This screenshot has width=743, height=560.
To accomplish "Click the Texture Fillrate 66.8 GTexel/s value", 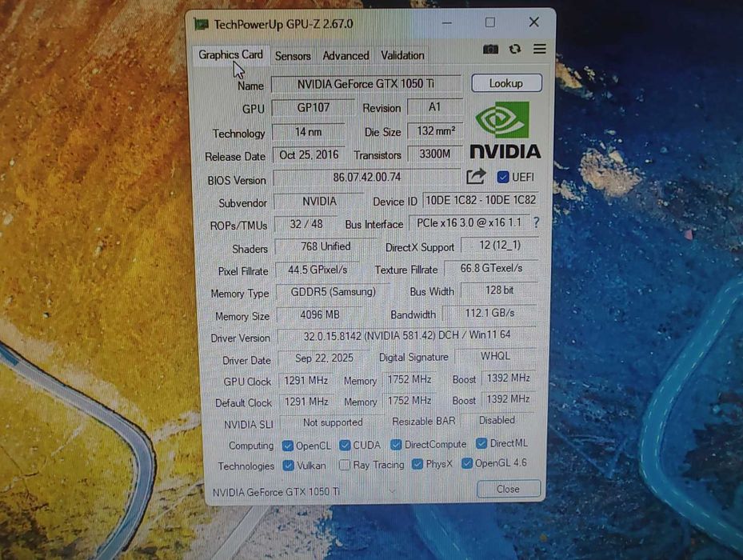I will pyautogui.click(x=491, y=268).
